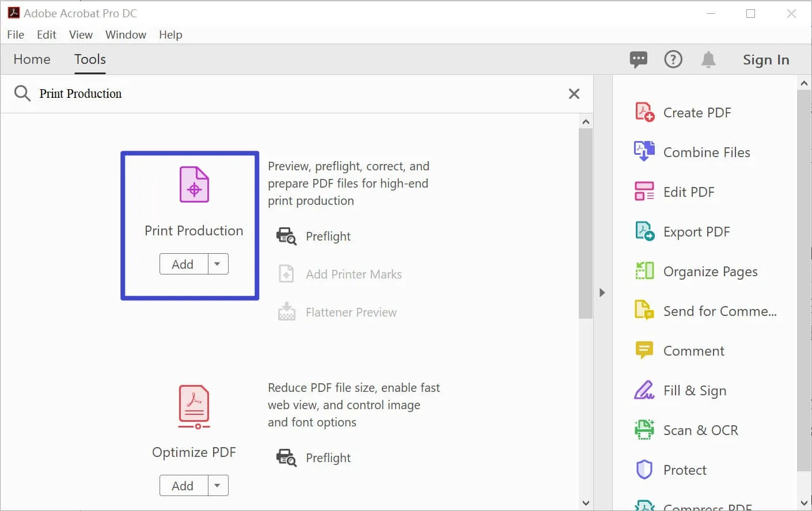812x511 pixels.
Task: Click the right pane scrollbar thumb
Action: (804, 281)
